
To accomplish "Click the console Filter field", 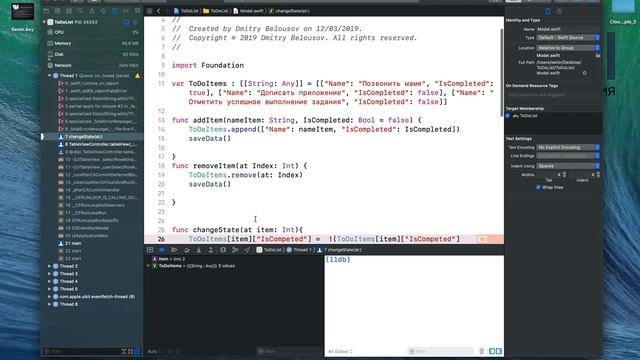I will (440, 351).
